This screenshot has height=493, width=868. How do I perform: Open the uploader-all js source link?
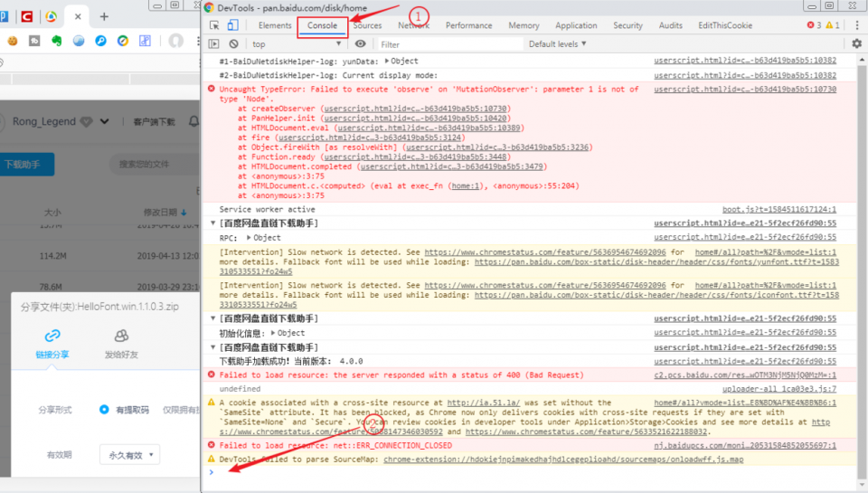pos(778,389)
